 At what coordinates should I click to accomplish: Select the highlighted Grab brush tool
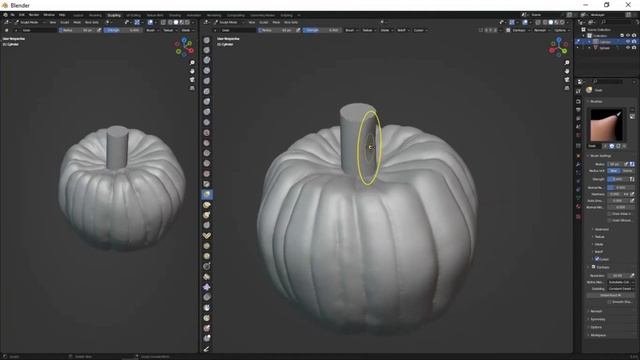[207, 194]
